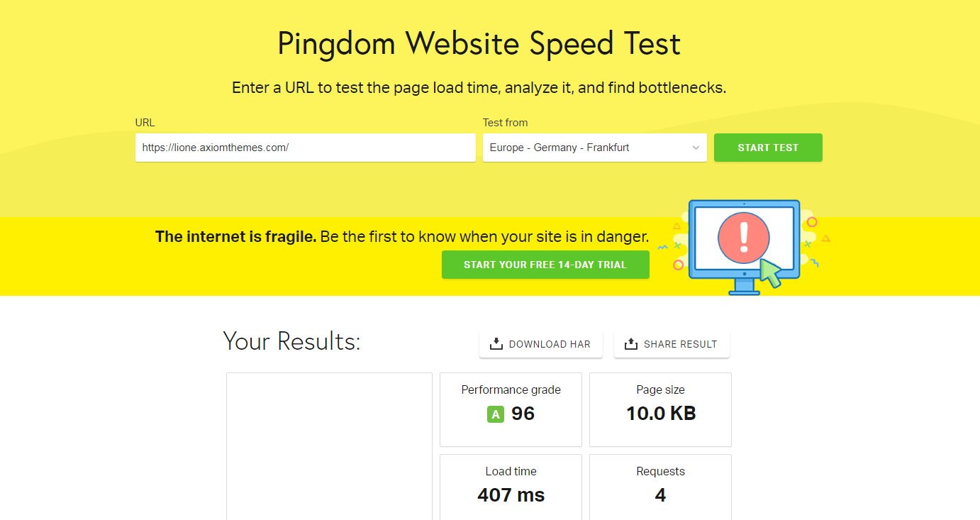Image resolution: width=980 pixels, height=520 pixels.
Task: Download the HAR file
Action: (541, 344)
